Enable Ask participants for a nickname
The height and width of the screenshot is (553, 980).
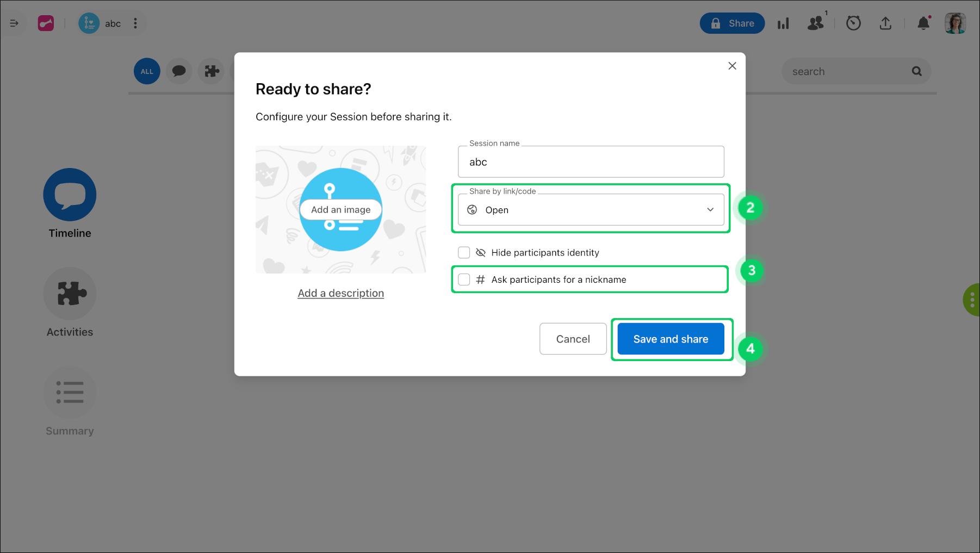(464, 279)
